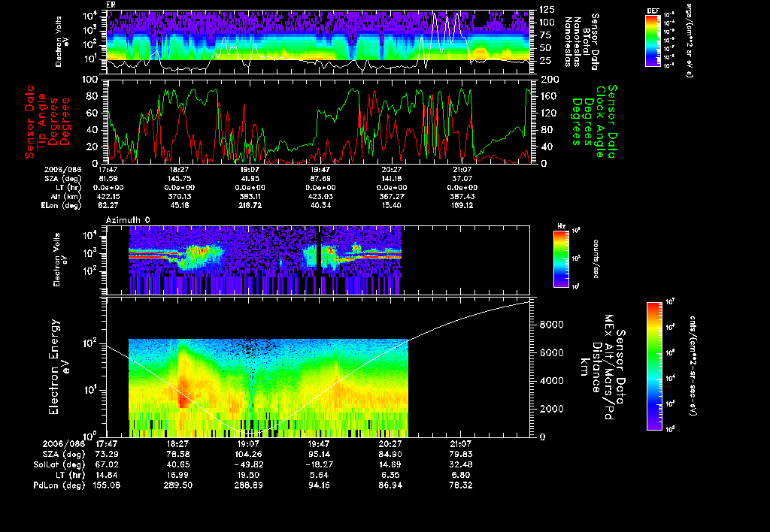Click the DEF color scale bar
This screenshot has height=532, width=770.
pyautogui.click(x=653, y=41)
